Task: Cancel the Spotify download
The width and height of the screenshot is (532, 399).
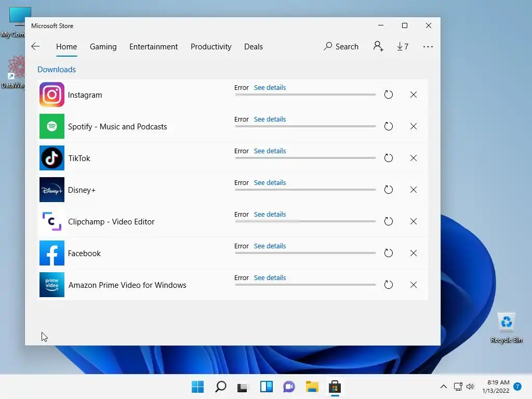Action: pyautogui.click(x=413, y=126)
